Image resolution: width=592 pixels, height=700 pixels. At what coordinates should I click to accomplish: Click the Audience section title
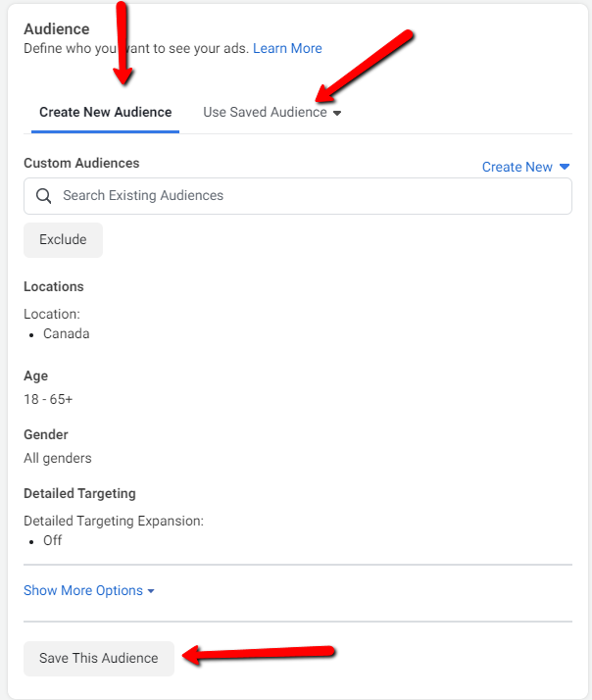pos(56,29)
